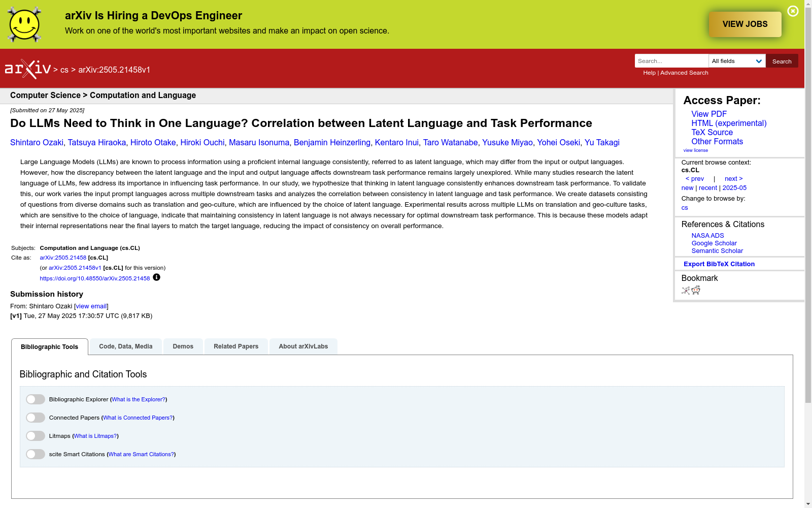Open the View PDF link
The width and height of the screenshot is (812, 508).
(709, 114)
